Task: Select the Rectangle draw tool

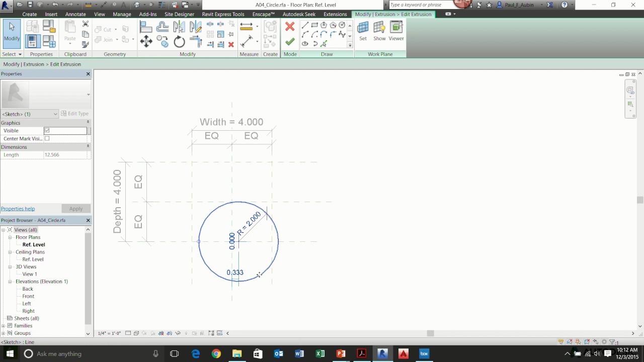Action: pyautogui.click(x=314, y=25)
